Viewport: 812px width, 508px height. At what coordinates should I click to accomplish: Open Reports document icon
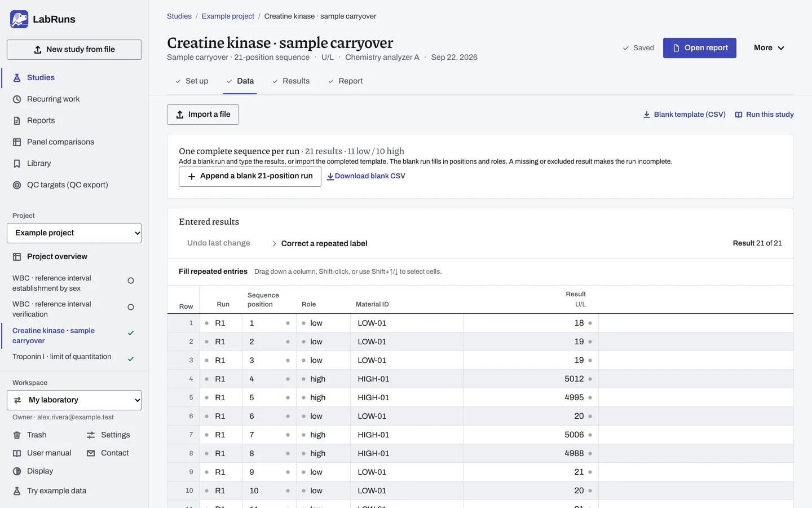pyautogui.click(x=17, y=121)
